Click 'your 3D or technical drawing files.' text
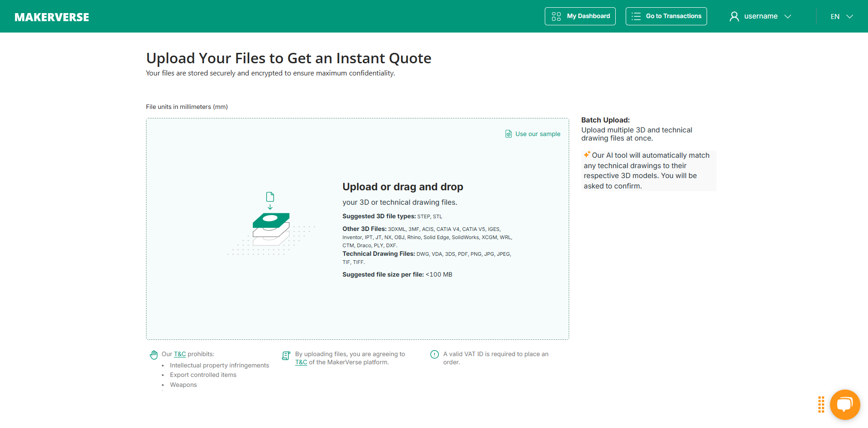 [x=400, y=202]
